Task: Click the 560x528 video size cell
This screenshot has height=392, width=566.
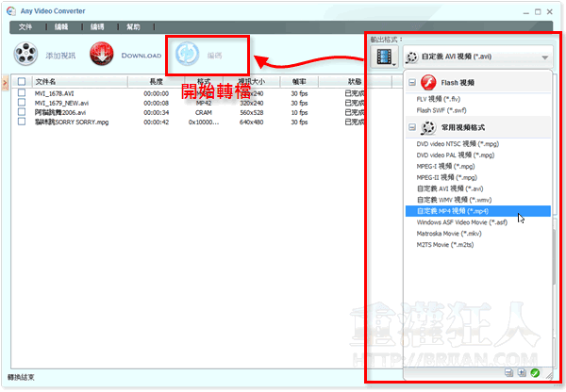Action: 252,112
